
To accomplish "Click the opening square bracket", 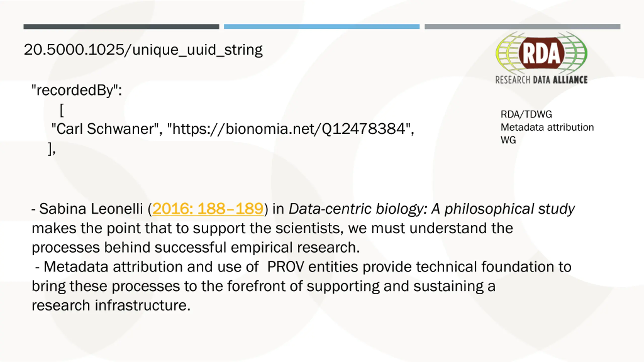I will tap(62, 110).
